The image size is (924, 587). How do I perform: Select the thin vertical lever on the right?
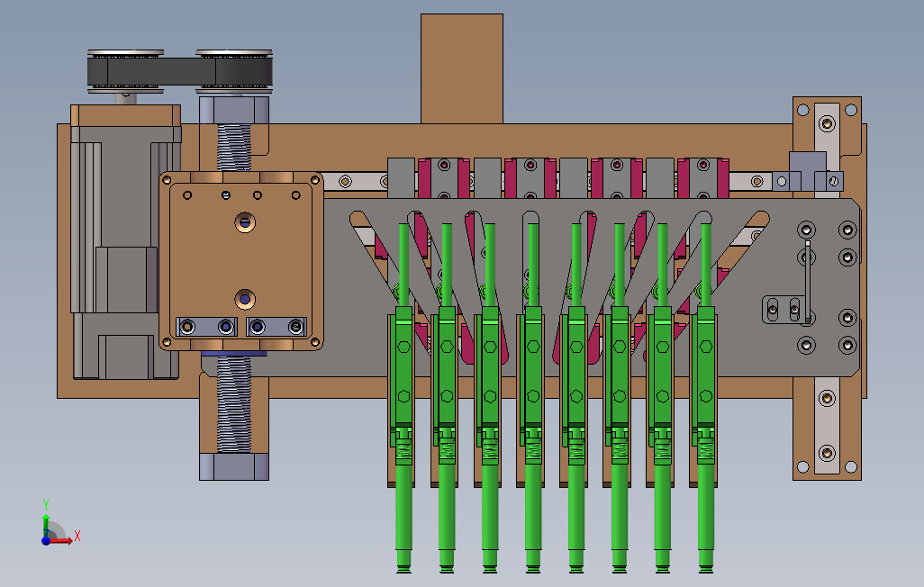[x=808, y=282]
